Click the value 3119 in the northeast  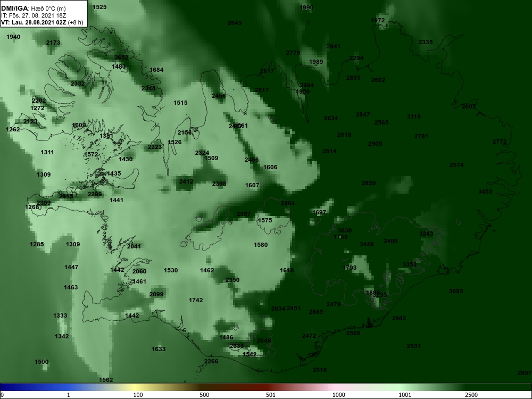414,117
